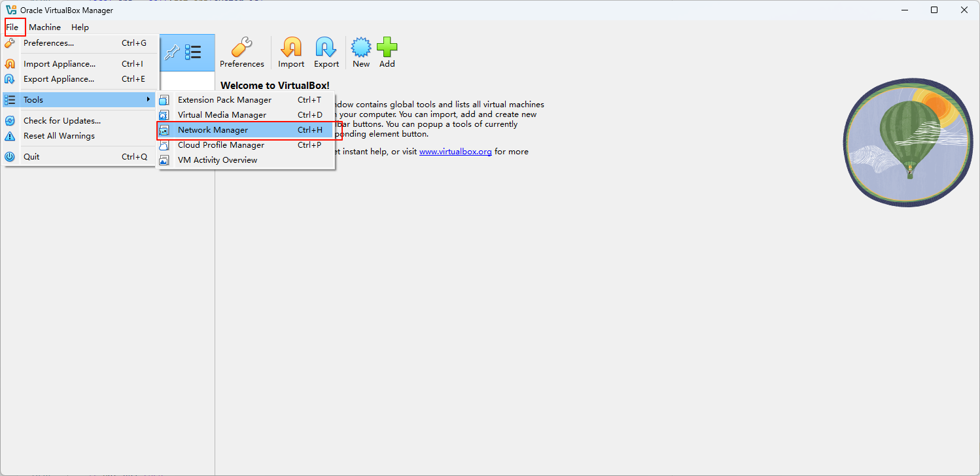Choose Preferences... in the File menu
This screenshot has height=476, width=980.
80,43
